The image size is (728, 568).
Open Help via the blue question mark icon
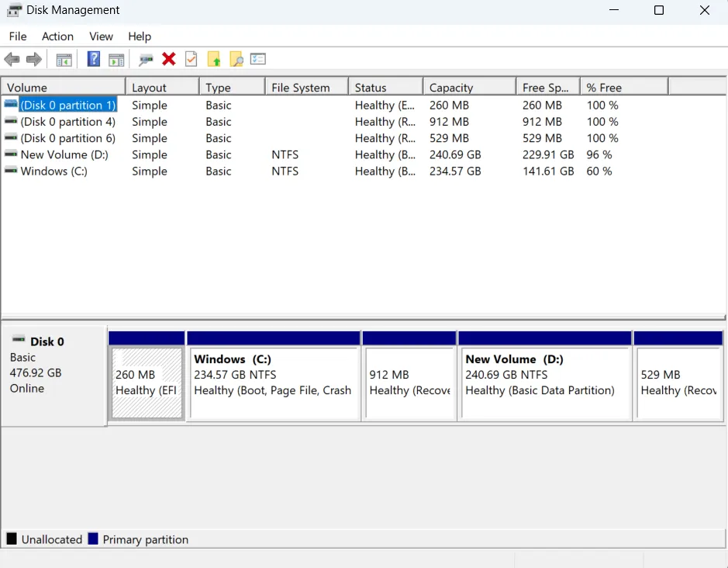(x=94, y=60)
